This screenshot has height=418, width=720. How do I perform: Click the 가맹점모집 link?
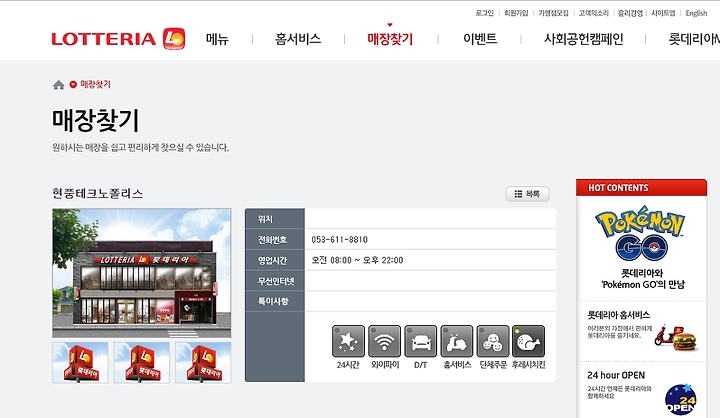[x=553, y=13]
